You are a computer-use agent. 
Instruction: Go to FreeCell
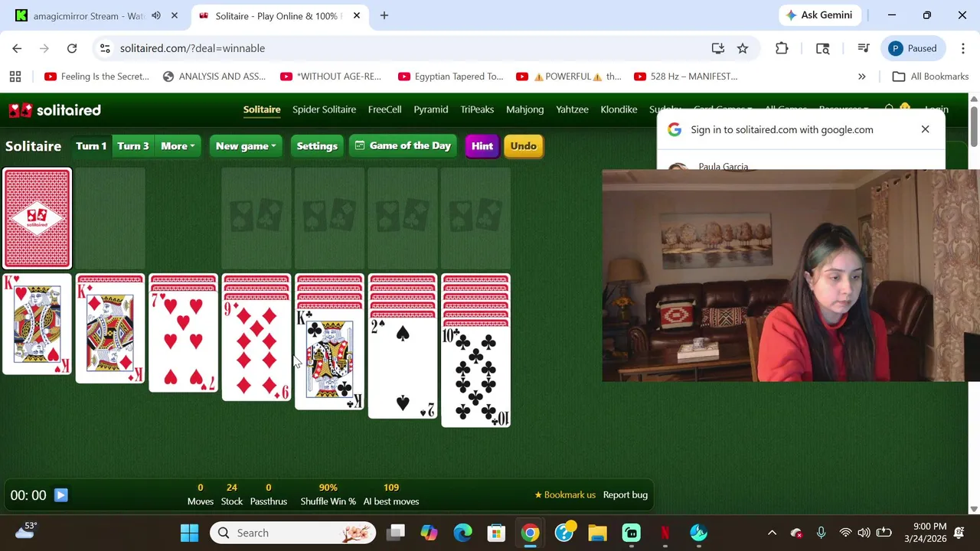coord(384,109)
